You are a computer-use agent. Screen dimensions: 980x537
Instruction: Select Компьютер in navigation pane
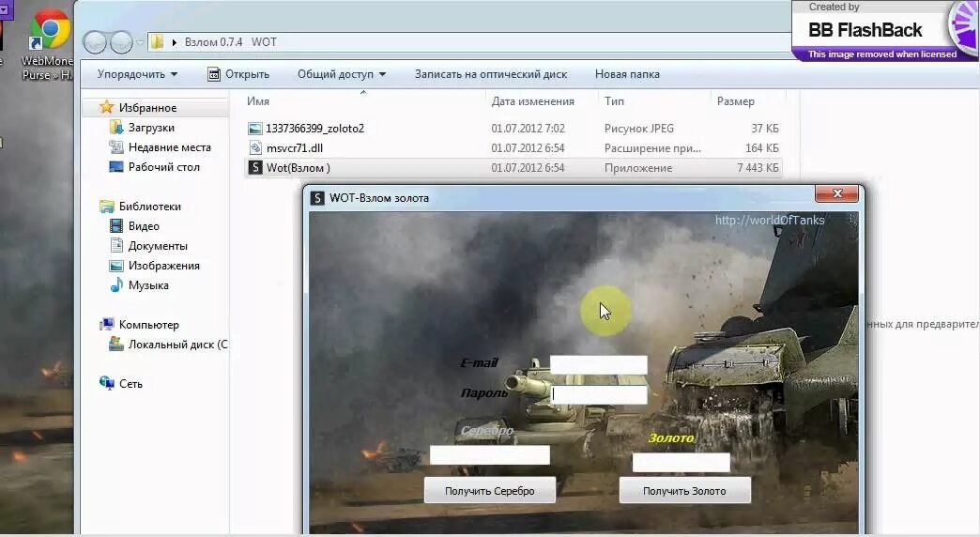(148, 325)
